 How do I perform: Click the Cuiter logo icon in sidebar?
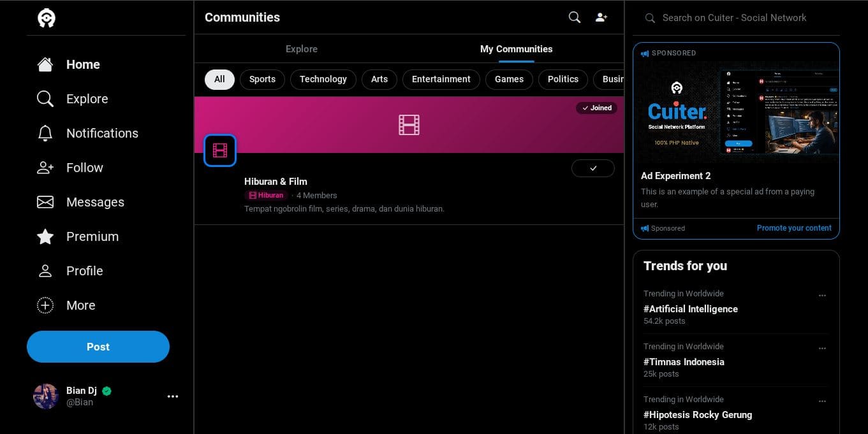coord(47,18)
